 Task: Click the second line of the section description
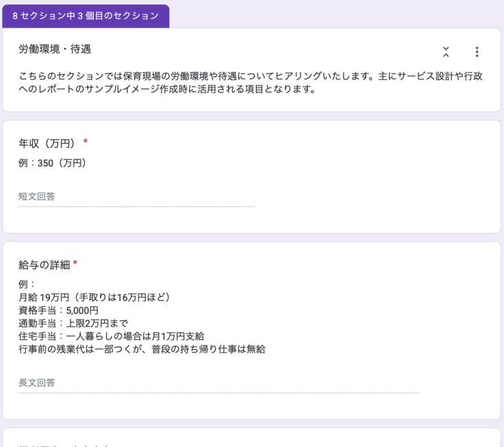tap(166, 89)
